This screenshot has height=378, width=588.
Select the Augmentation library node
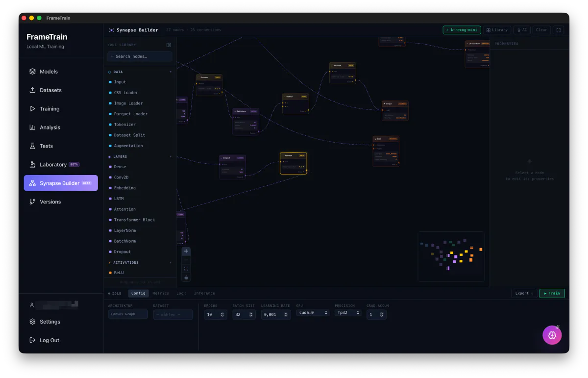pos(140,146)
